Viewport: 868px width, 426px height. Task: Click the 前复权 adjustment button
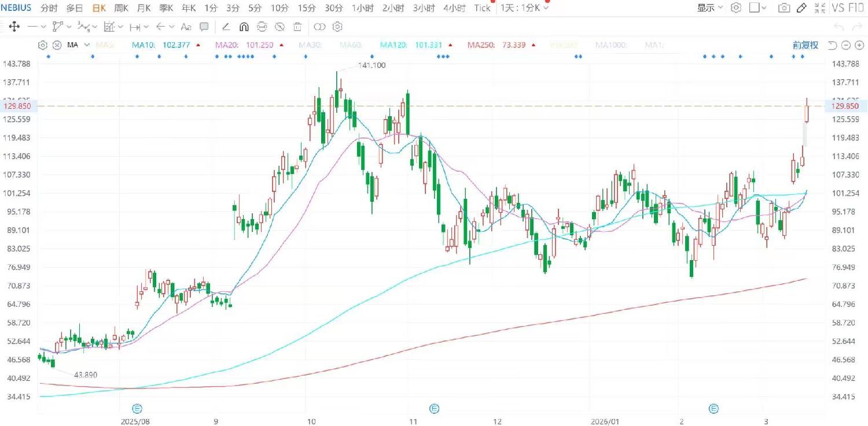click(x=806, y=45)
